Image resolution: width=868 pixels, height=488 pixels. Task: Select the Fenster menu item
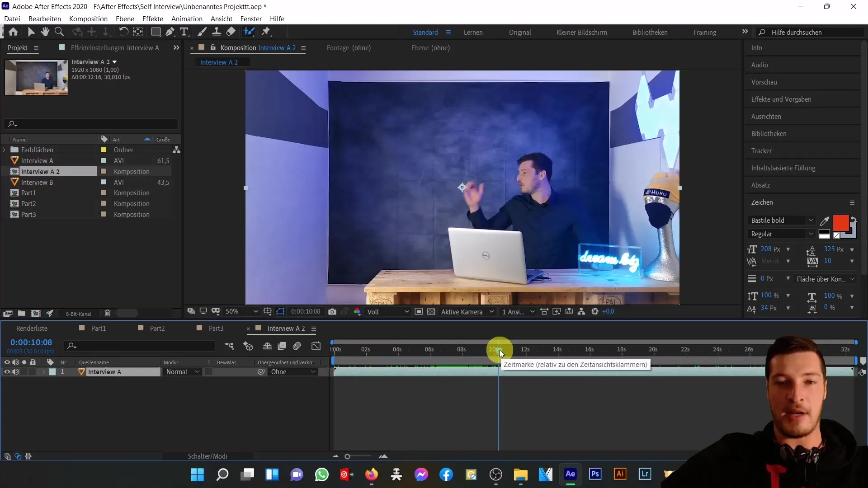250,19
